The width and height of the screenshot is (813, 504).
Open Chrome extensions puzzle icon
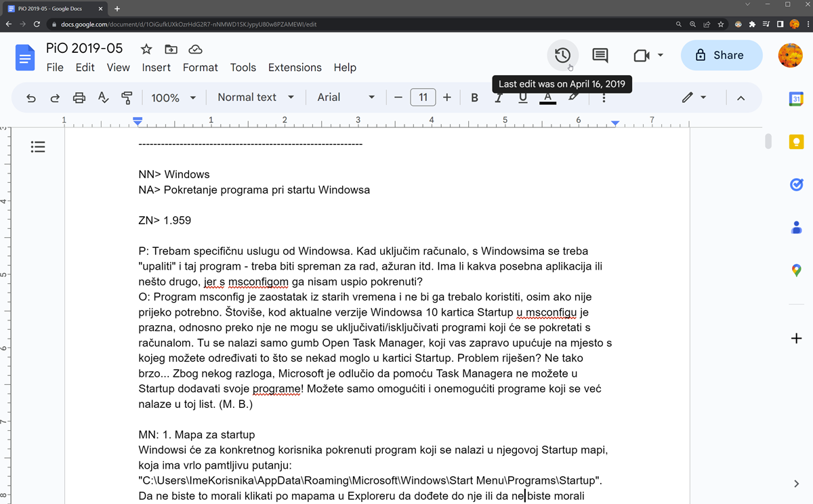point(752,24)
